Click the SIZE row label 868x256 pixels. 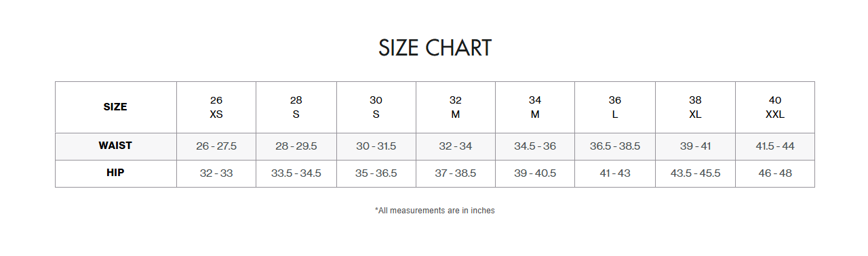click(x=115, y=107)
